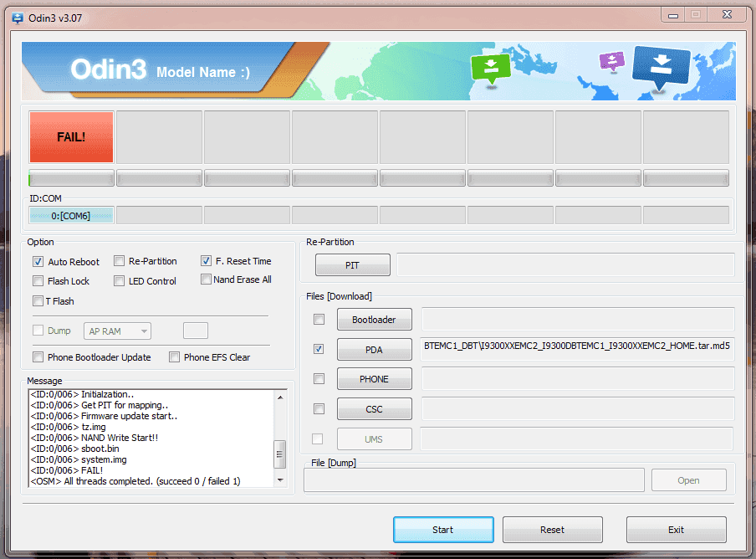Select the 'Initialzation..' log line

[82, 394]
